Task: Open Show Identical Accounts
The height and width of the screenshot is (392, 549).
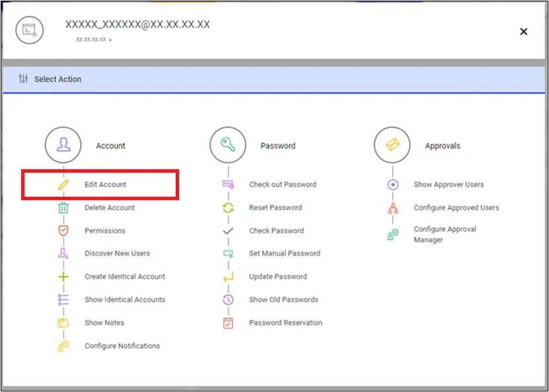Action: [125, 299]
